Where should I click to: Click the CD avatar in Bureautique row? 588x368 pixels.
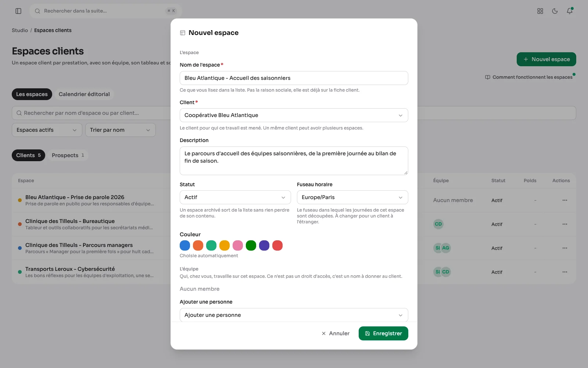pyautogui.click(x=438, y=224)
